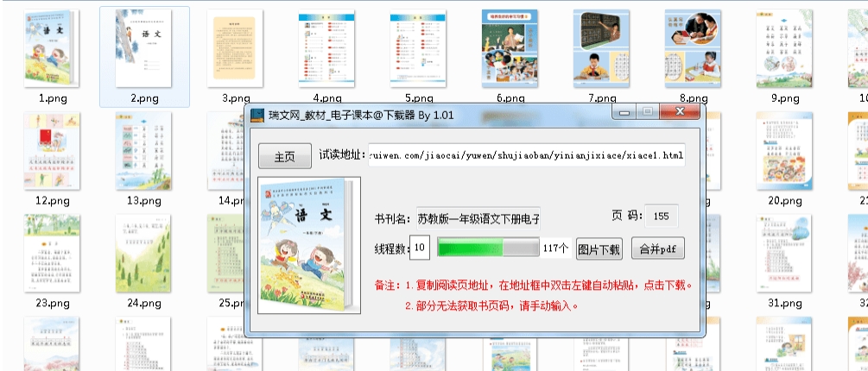The height and width of the screenshot is (371, 868).
Task: Click the 试读地址 label
Action: coord(343,155)
